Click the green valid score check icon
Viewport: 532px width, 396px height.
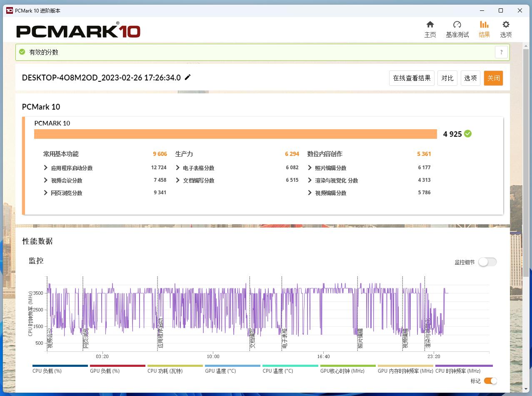pyautogui.click(x=22, y=52)
